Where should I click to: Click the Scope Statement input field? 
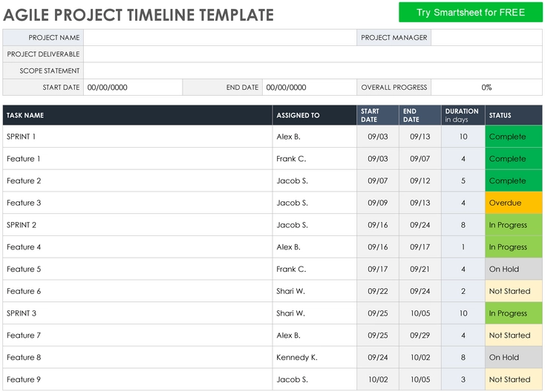(313, 71)
